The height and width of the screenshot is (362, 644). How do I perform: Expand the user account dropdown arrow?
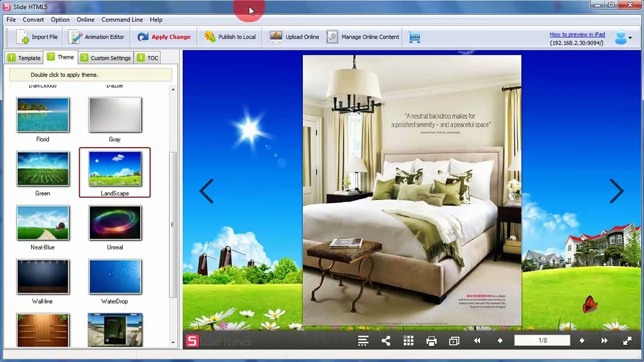pos(630,38)
